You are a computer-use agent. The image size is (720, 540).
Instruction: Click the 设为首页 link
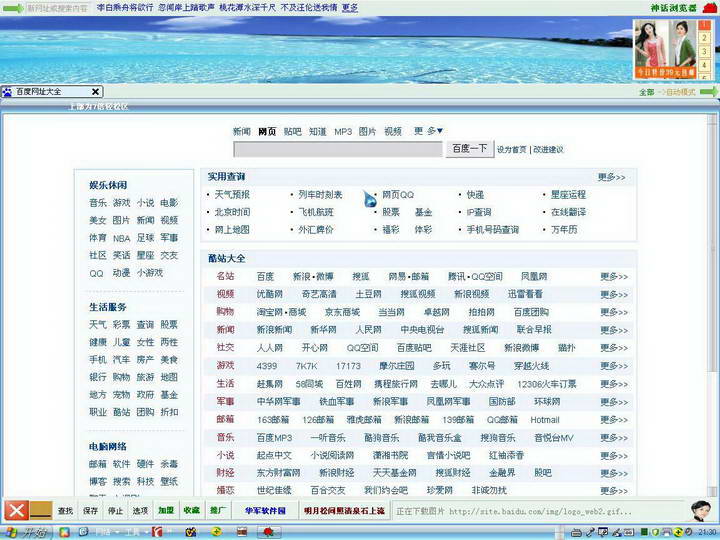[512, 150]
